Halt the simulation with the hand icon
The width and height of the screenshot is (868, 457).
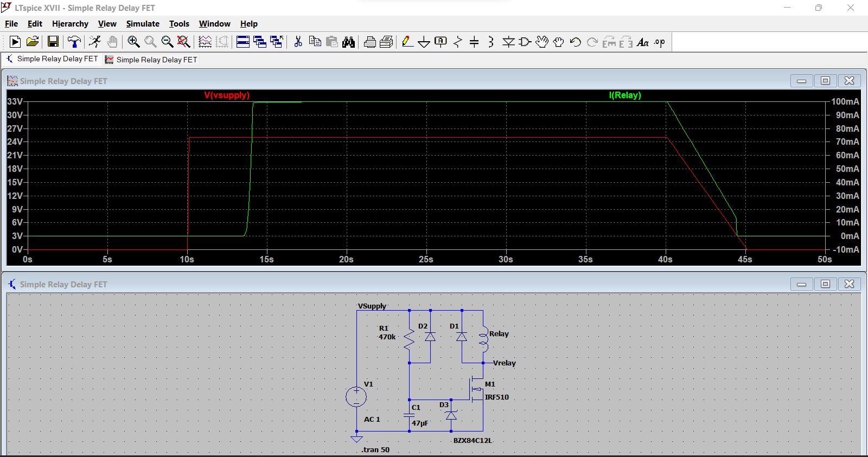[x=112, y=42]
